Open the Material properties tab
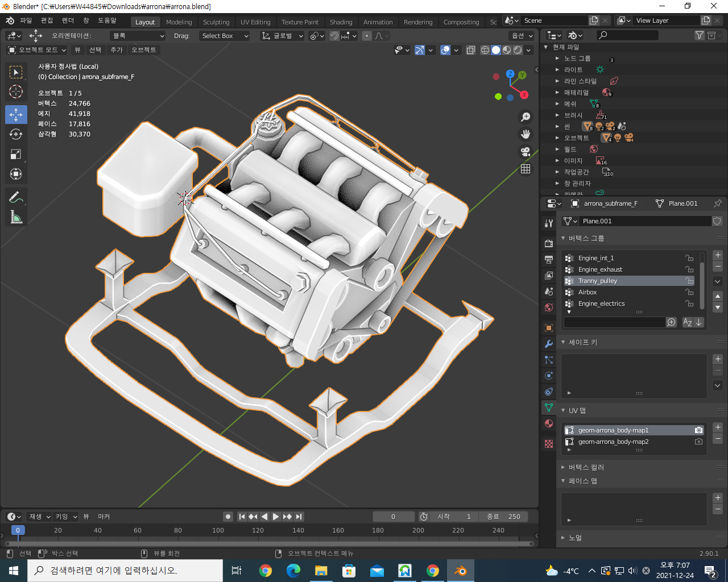 (548, 423)
